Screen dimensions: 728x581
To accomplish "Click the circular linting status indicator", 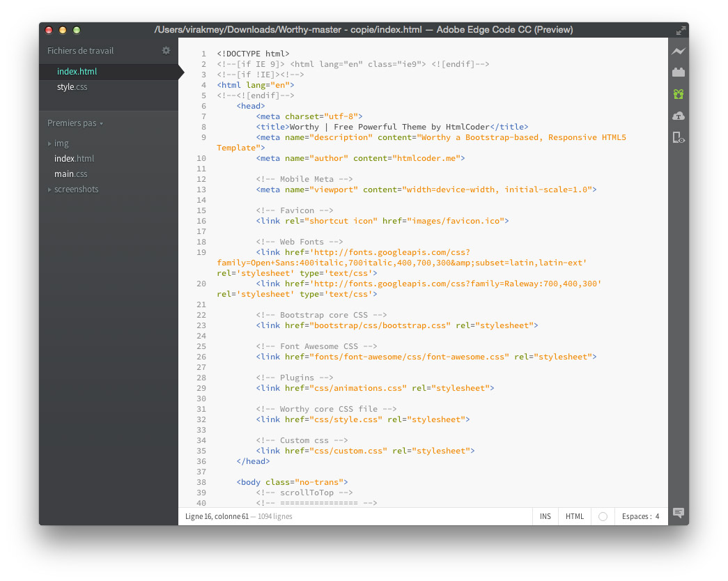I will click(x=603, y=516).
